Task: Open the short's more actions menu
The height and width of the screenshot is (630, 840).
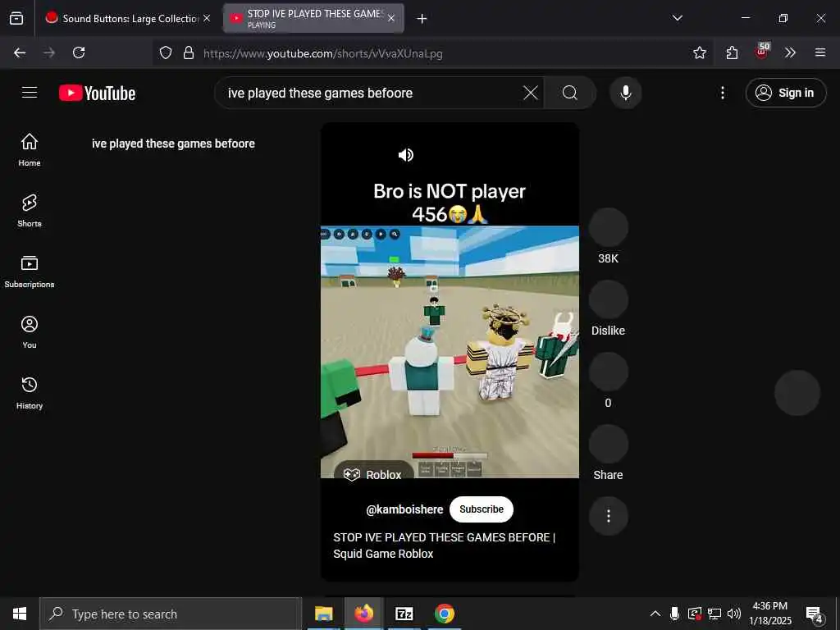Action: coord(608,516)
